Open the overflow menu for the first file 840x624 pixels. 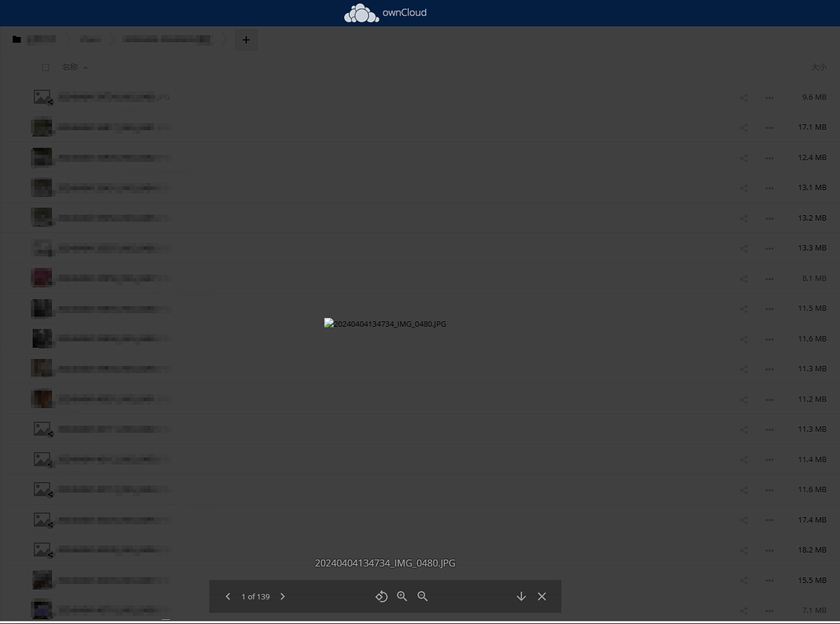coord(769,97)
